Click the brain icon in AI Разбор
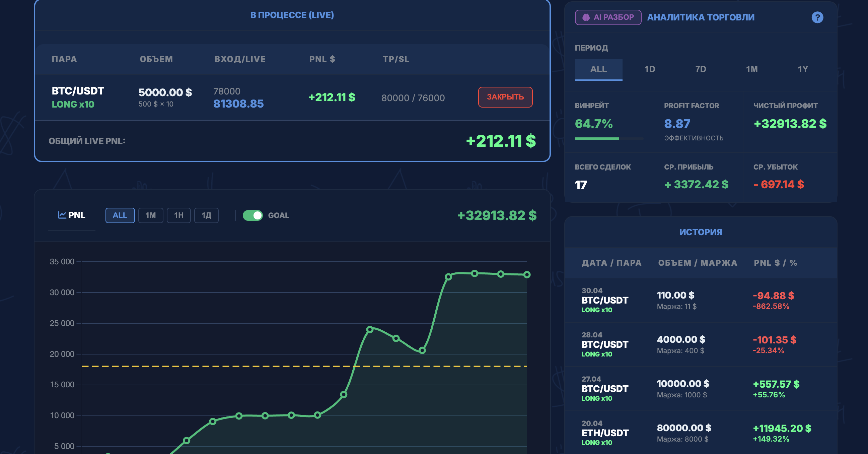The image size is (868, 454). point(586,17)
